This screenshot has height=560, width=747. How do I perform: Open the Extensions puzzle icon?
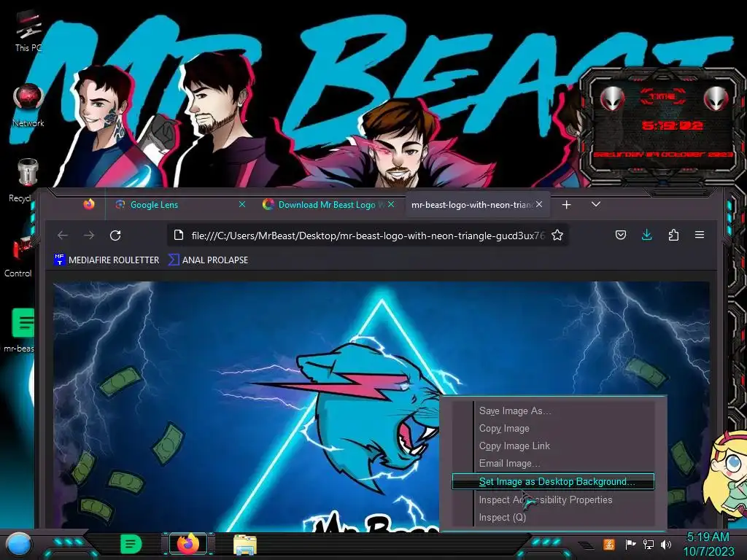673,235
